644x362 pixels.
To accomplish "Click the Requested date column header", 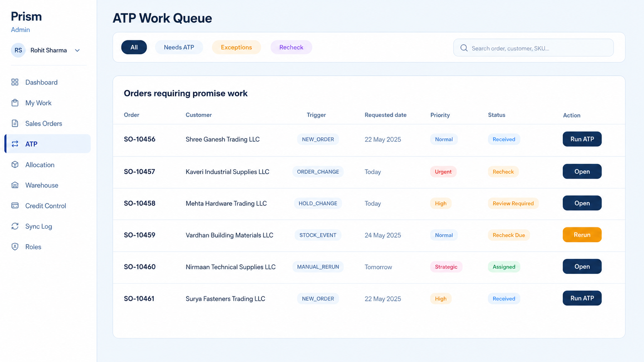I will [x=386, y=115].
